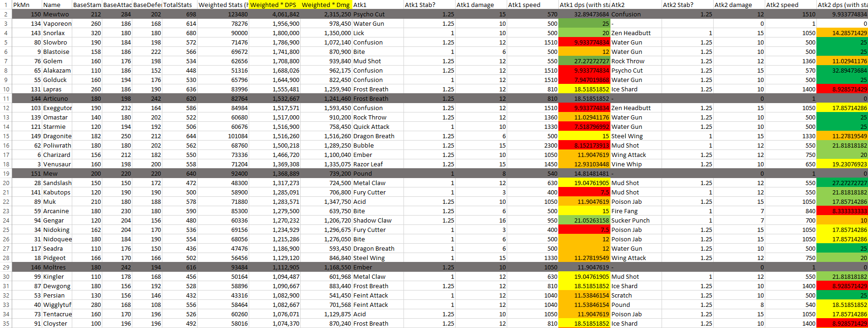The height and width of the screenshot is (328, 868).
Task: Click Dragonite's "101084" Weighted Stats cell
Action: coord(223,136)
